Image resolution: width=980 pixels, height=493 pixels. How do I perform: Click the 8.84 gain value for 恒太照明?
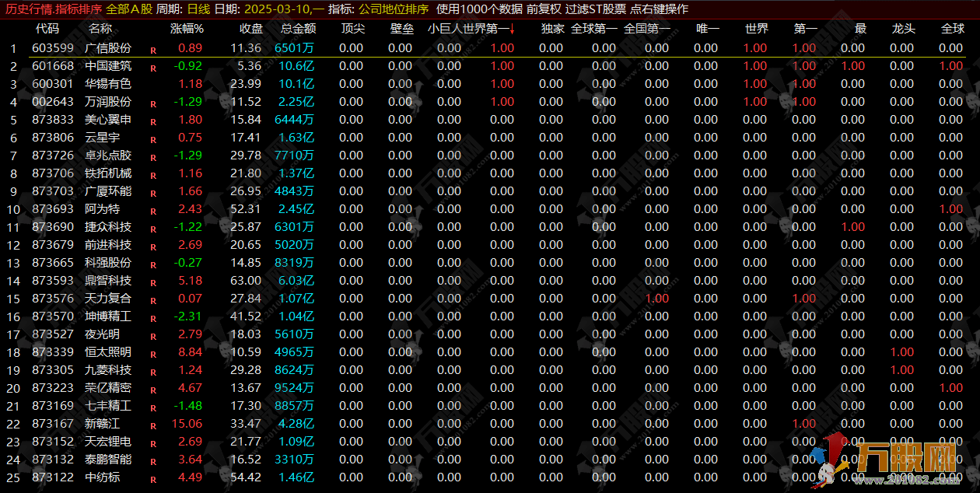[191, 352]
